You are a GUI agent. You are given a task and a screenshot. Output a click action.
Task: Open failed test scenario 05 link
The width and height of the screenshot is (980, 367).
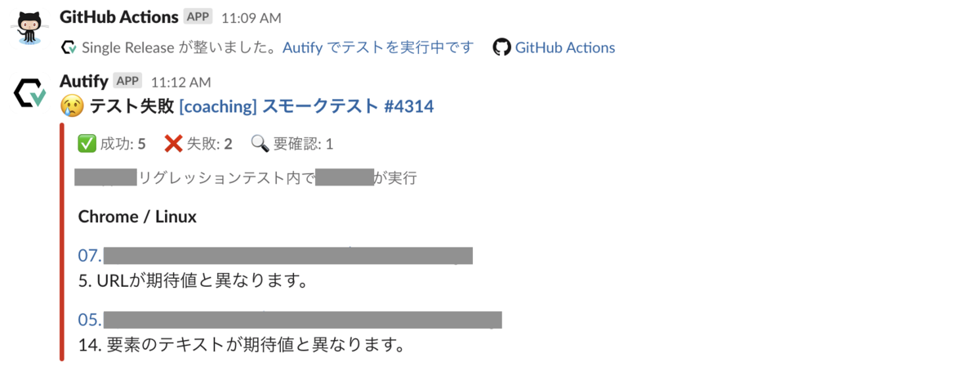pyautogui.click(x=290, y=319)
